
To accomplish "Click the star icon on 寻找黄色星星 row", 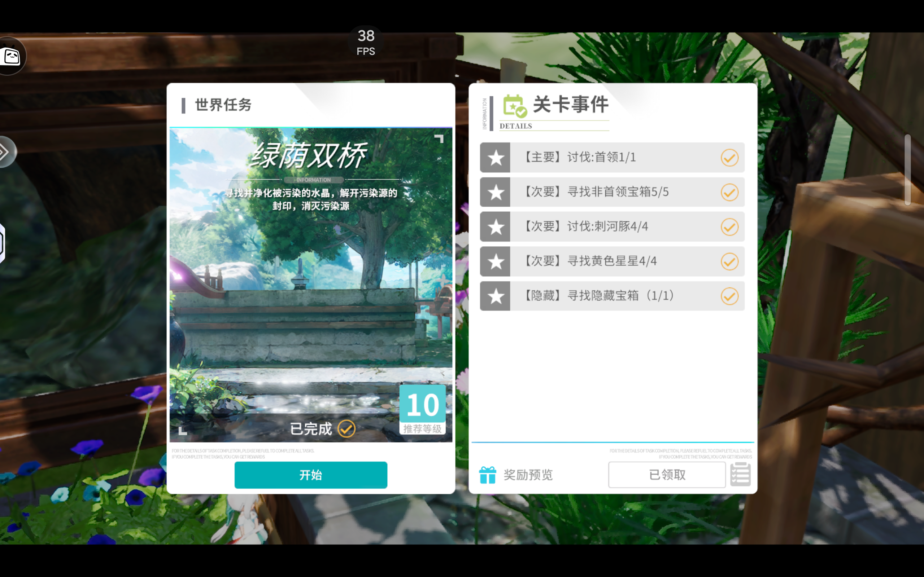I will (x=496, y=261).
